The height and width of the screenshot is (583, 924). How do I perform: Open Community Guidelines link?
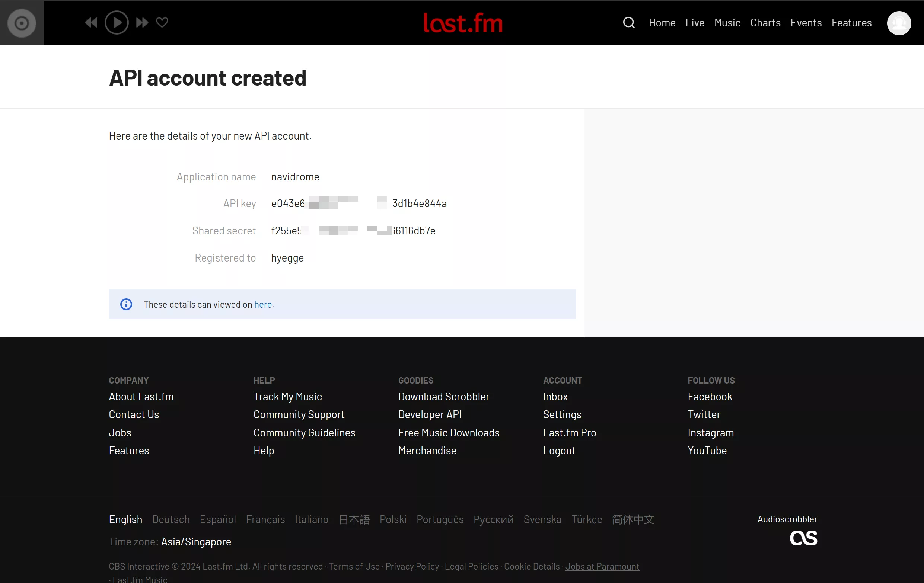[304, 433]
